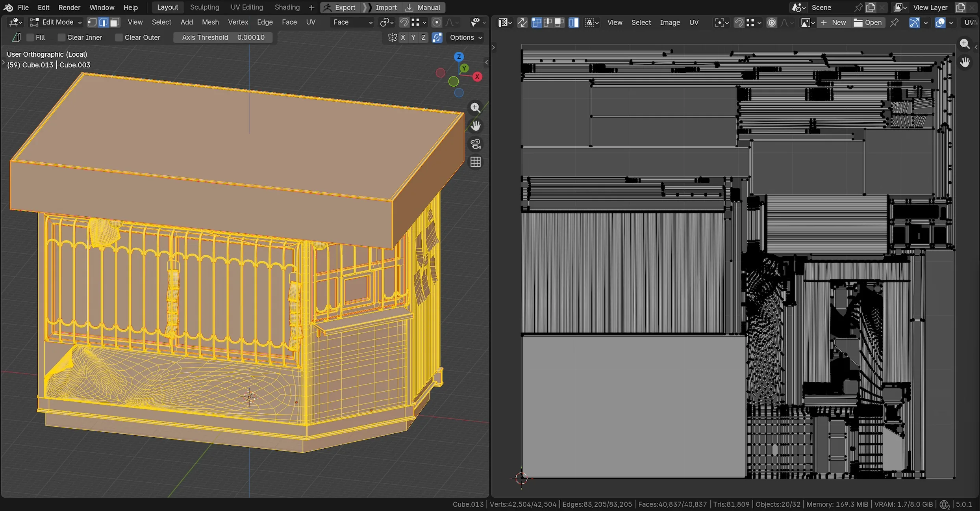Viewport: 980px width, 511px height.
Task: Click the Scene name field
Action: [831, 7]
